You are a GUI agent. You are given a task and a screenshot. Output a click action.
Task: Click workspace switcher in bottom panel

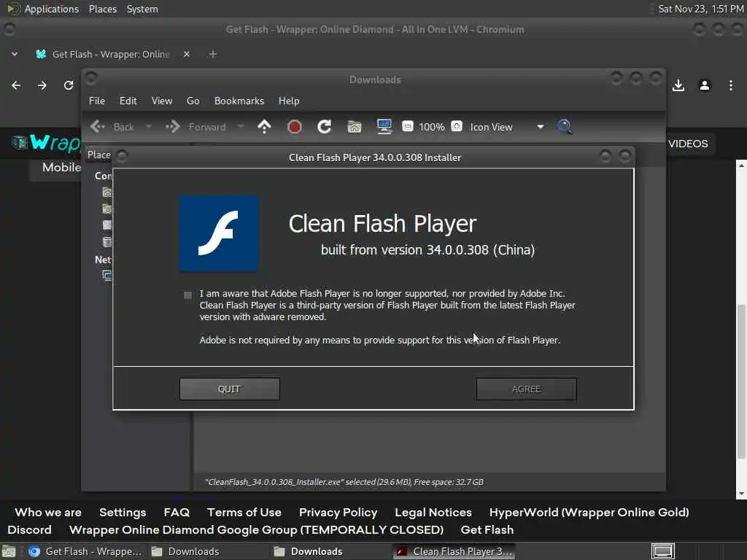coord(662,551)
